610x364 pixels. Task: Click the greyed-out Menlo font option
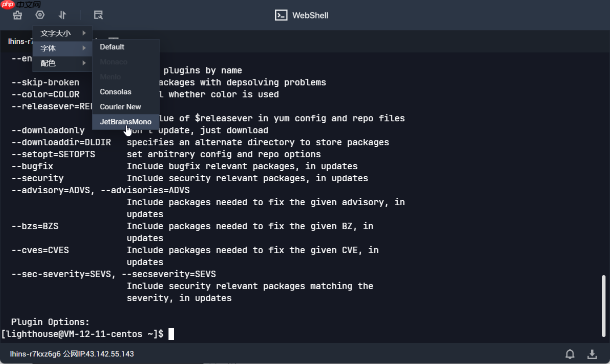[x=110, y=77]
